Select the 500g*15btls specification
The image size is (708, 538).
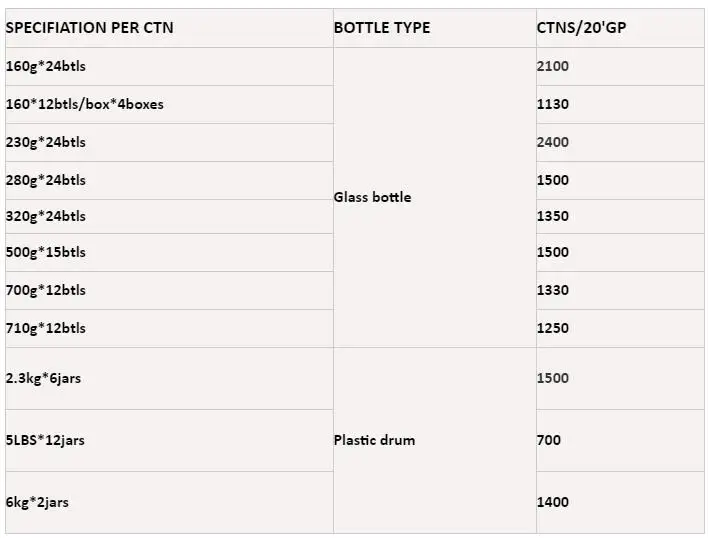click(46, 252)
